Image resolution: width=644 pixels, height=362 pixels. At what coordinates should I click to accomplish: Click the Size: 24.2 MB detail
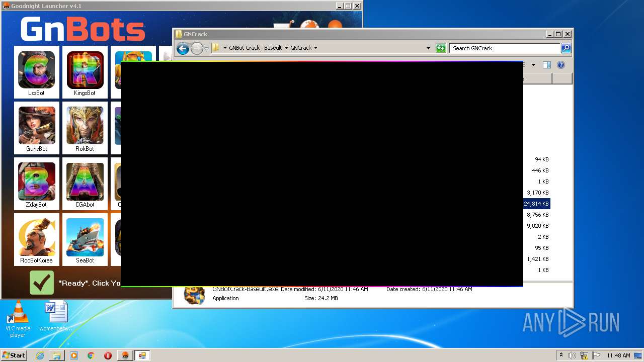pos(321,298)
